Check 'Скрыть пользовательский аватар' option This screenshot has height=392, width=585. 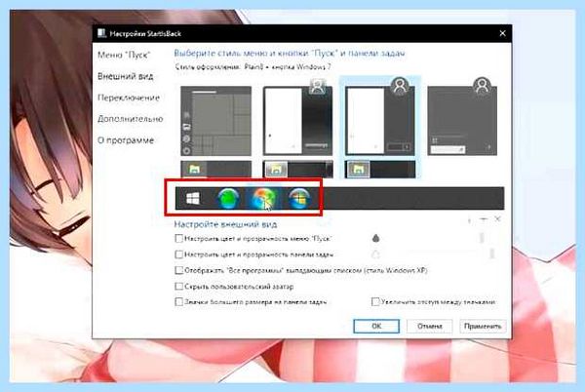click(x=179, y=287)
